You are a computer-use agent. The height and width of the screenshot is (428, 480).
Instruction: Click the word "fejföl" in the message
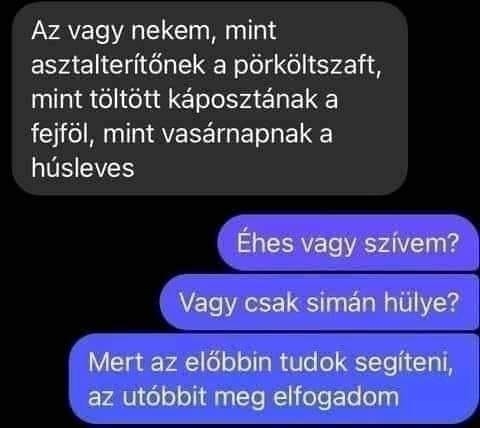pyautogui.click(x=62, y=134)
